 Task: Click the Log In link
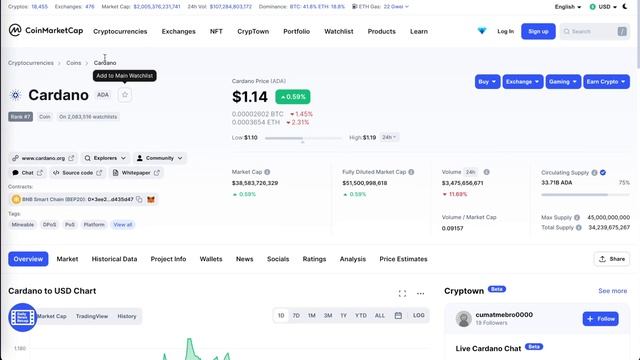tap(505, 31)
